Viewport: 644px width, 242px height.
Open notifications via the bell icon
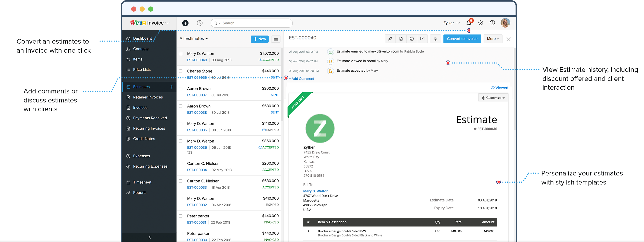[x=469, y=23]
